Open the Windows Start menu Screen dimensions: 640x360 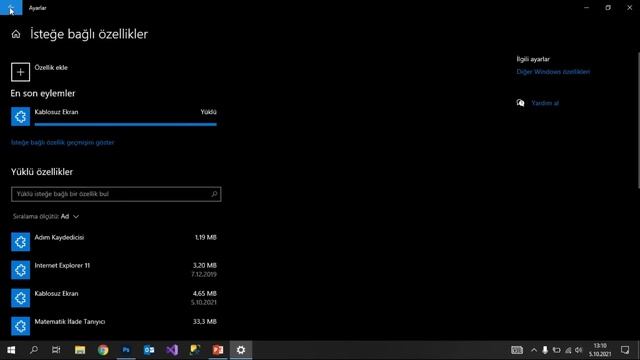click(x=11, y=350)
